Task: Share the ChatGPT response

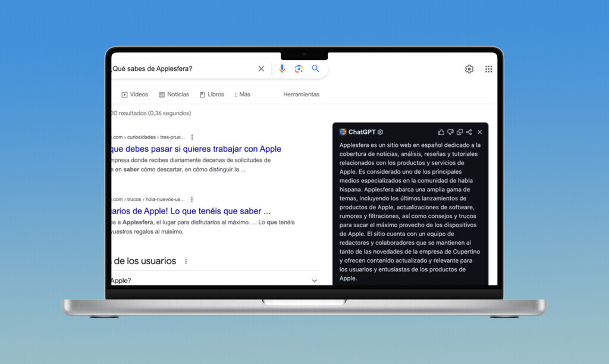Action: coord(469,132)
